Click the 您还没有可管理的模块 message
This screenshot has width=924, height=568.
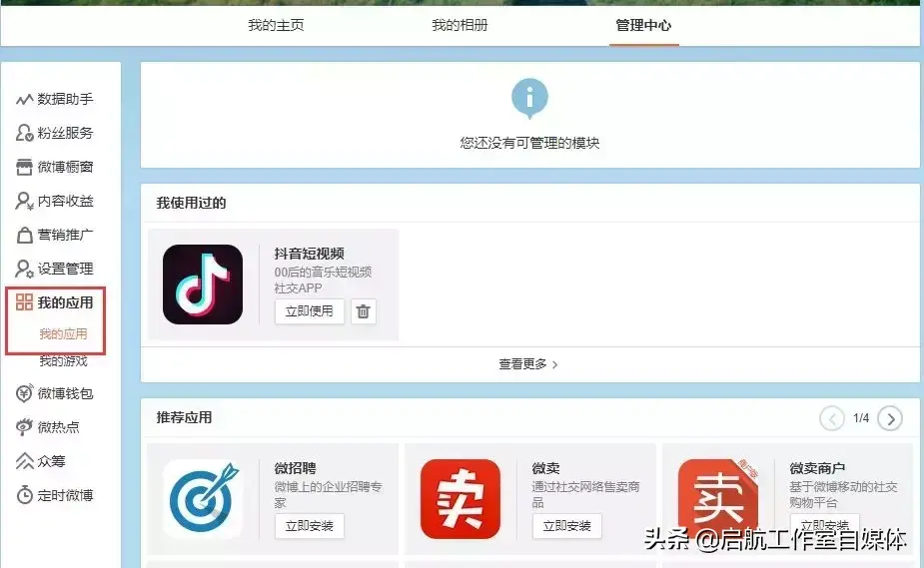point(529,143)
